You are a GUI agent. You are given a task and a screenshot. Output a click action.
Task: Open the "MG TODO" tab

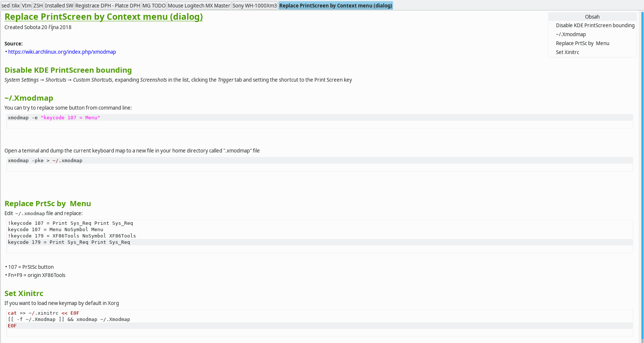pyautogui.click(x=154, y=5)
